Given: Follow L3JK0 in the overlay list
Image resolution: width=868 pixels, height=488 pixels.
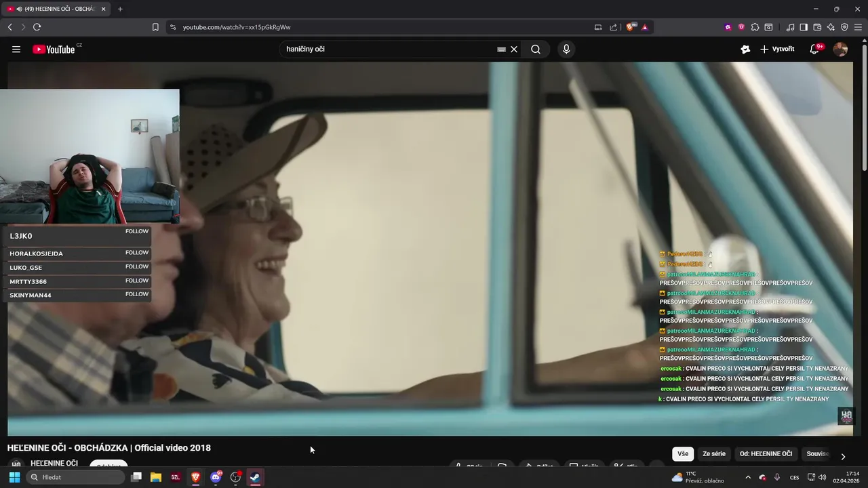Looking at the screenshot, I should click(136, 231).
